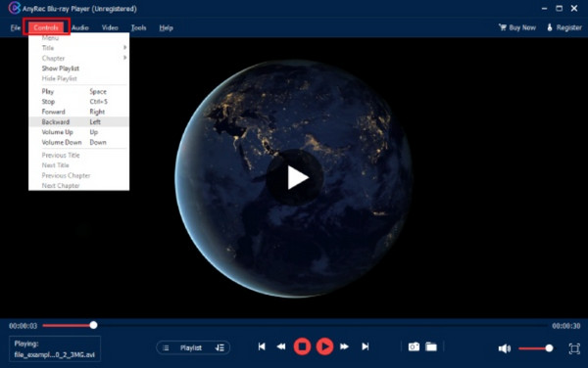Open the Audio menu
This screenshot has width=588, height=368.
pyautogui.click(x=80, y=27)
